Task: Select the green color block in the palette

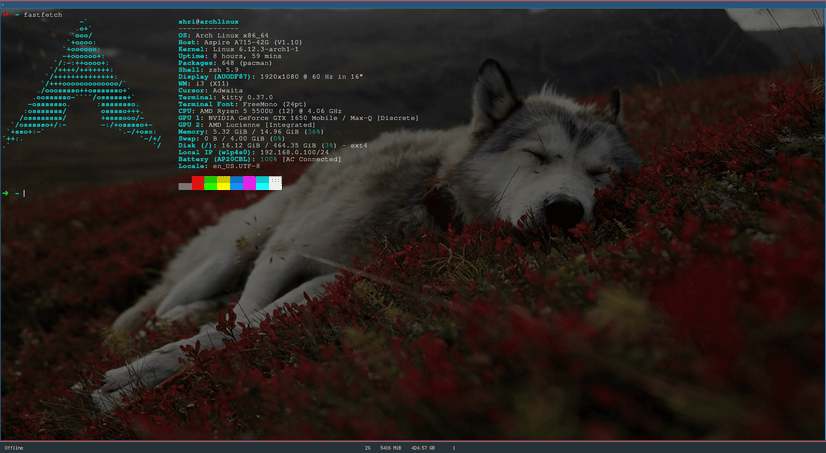Action: pos(211,183)
